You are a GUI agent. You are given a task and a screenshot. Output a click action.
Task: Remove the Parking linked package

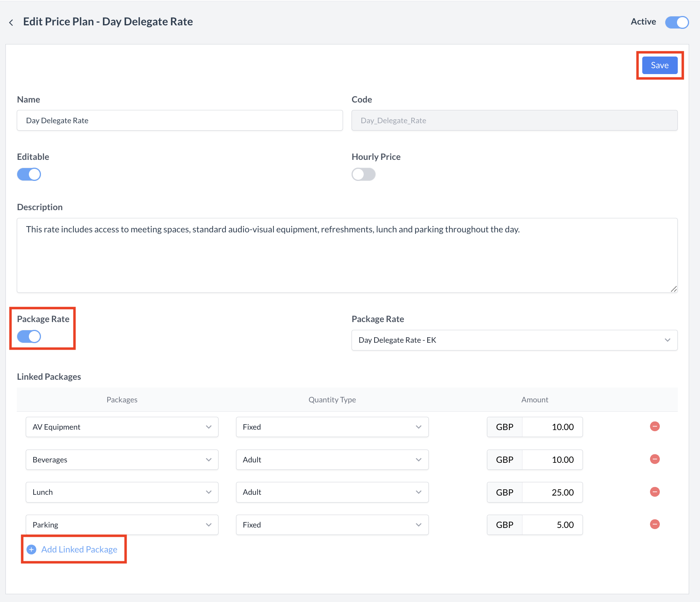654,524
